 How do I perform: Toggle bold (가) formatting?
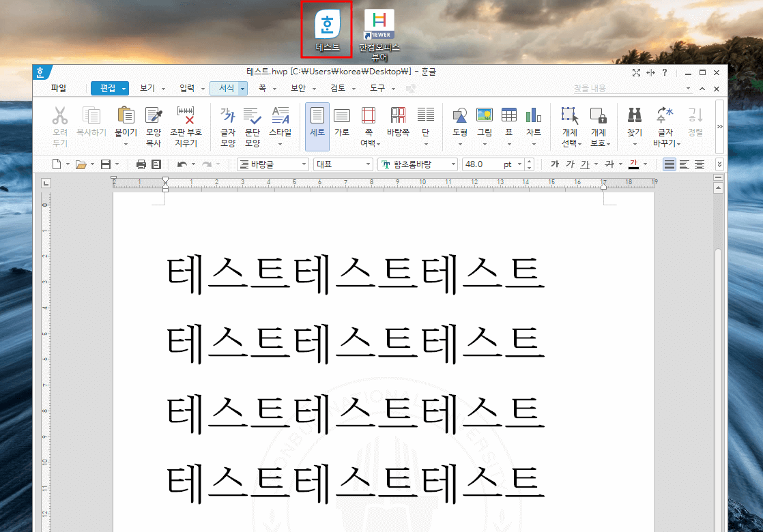[x=555, y=164]
